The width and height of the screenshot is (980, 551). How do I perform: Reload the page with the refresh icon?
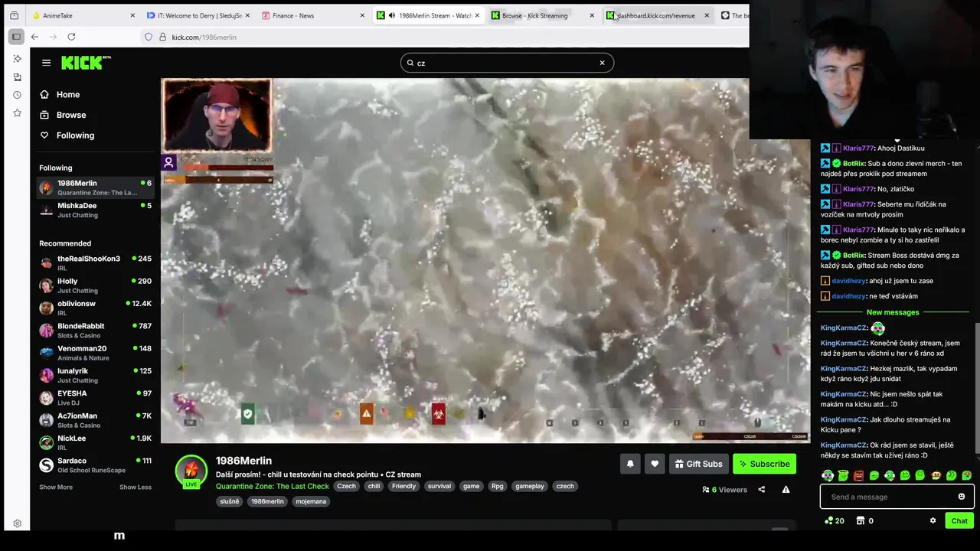71,37
